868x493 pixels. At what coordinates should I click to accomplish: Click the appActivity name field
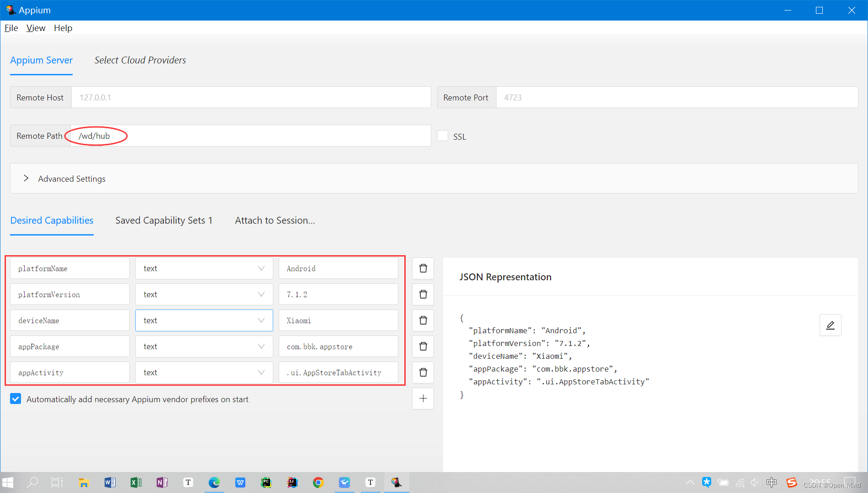point(70,372)
